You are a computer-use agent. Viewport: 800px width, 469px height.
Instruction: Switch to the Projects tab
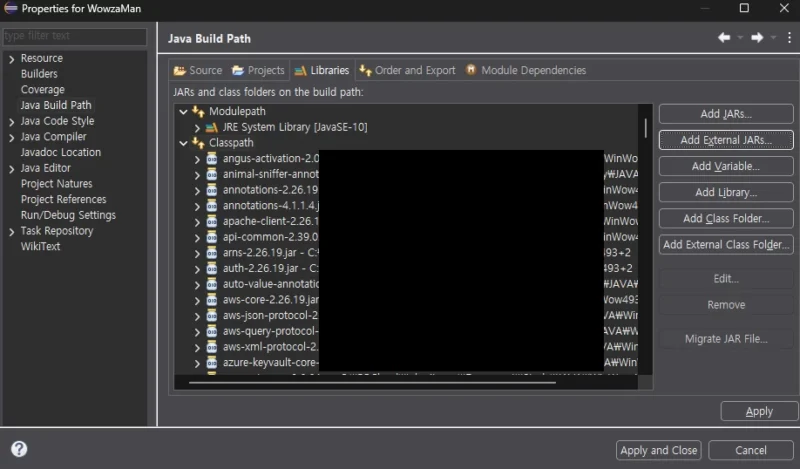[258, 70]
